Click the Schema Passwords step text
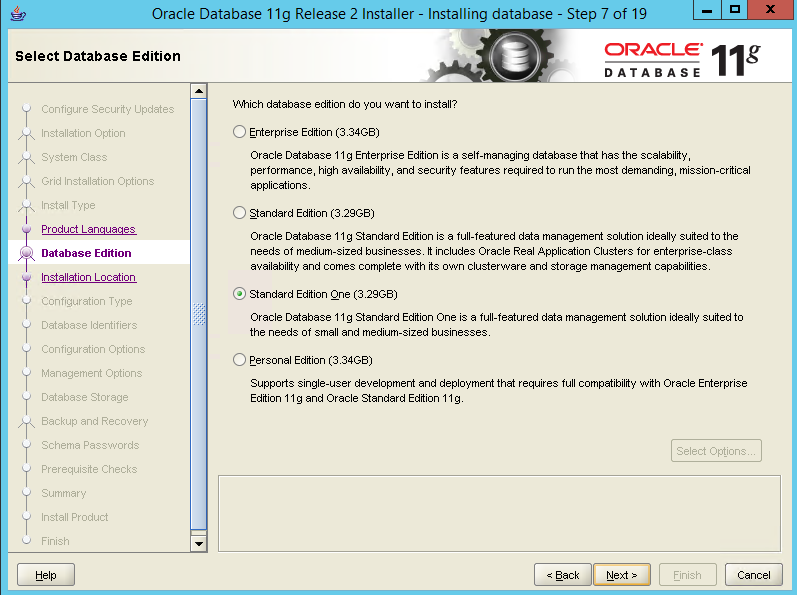Screen dimensions: 797x595 click(90, 445)
